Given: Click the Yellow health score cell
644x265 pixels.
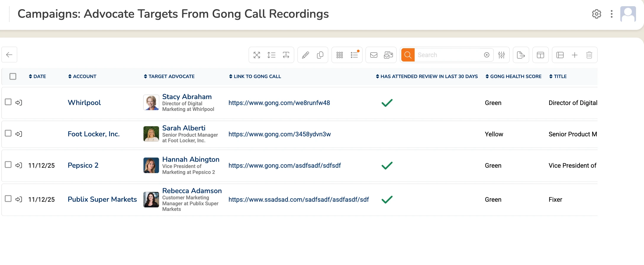Looking at the screenshot, I should tap(494, 134).
